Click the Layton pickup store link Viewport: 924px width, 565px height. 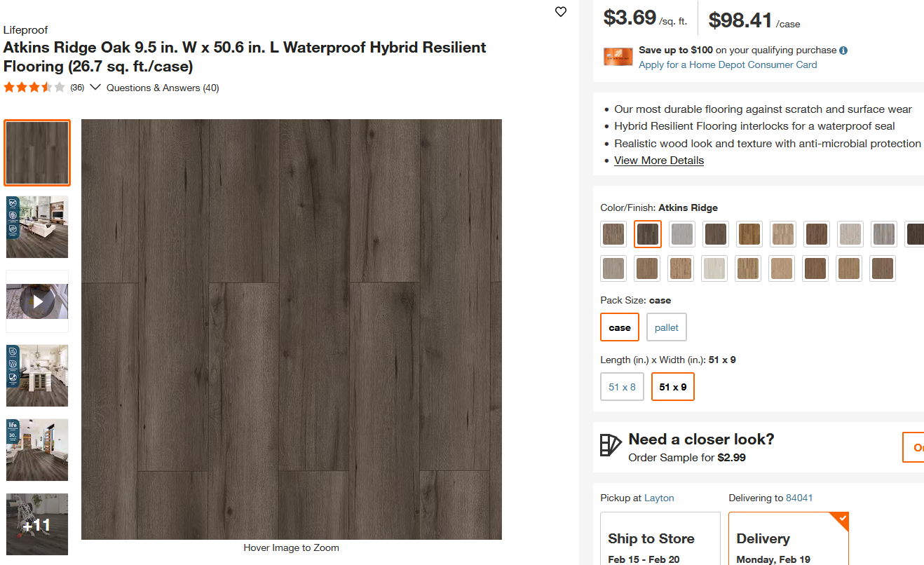point(659,498)
